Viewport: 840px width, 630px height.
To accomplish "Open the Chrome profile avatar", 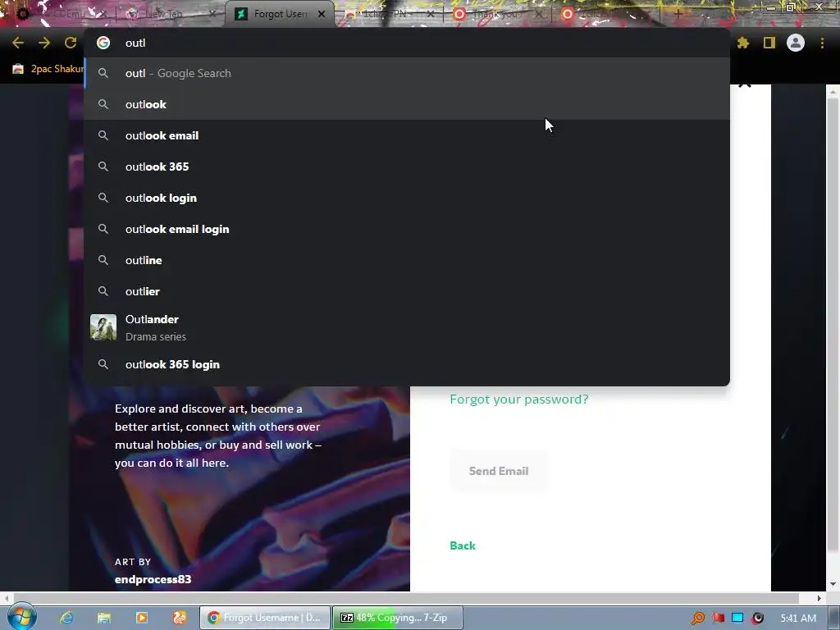I will 796,43.
